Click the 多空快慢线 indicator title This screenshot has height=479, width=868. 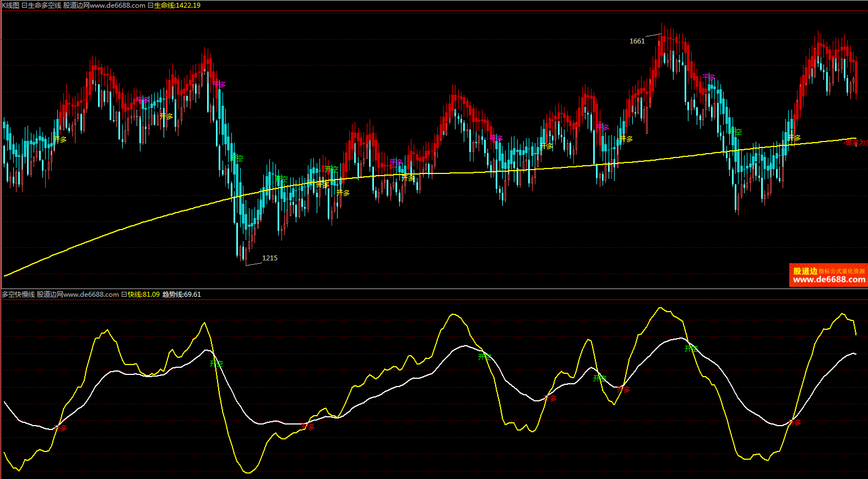coord(18,295)
